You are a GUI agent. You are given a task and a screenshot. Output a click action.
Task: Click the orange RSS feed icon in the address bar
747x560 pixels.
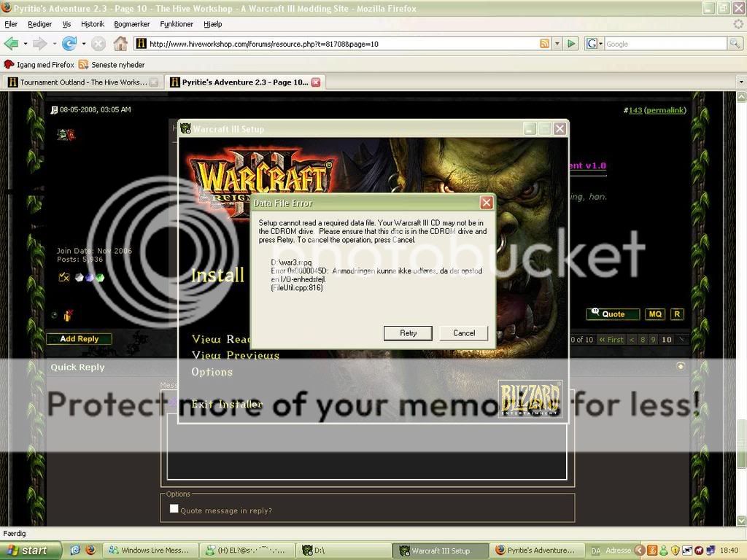(544, 44)
